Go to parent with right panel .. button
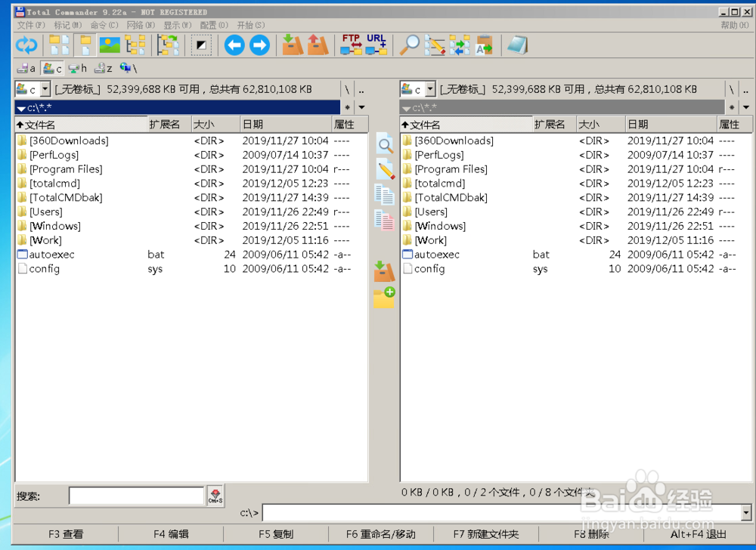The width and height of the screenshot is (756, 550). point(745,90)
